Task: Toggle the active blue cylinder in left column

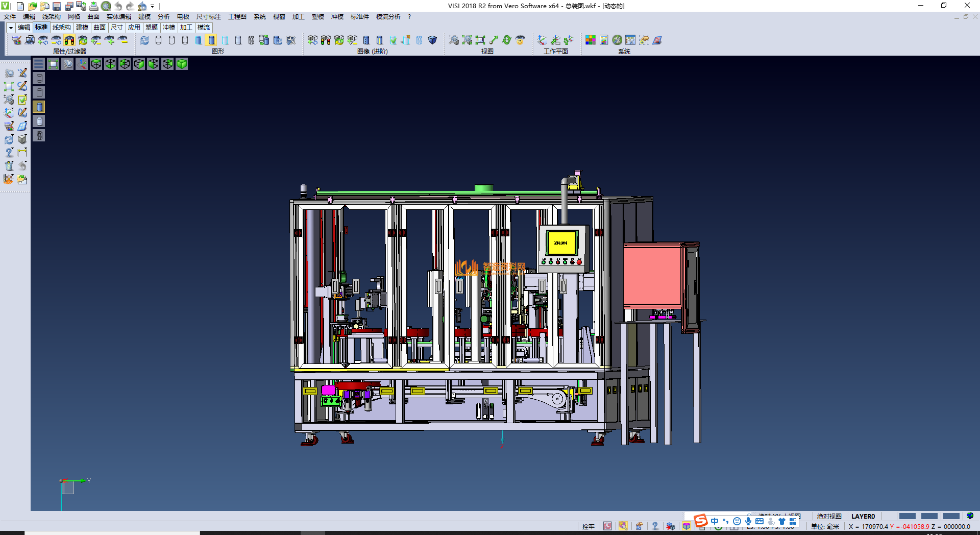Action: click(39, 107)
